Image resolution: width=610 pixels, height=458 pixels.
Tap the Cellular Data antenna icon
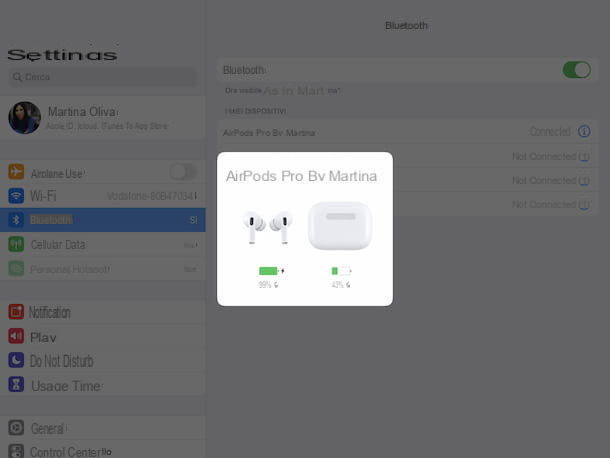tap(16, 244)
